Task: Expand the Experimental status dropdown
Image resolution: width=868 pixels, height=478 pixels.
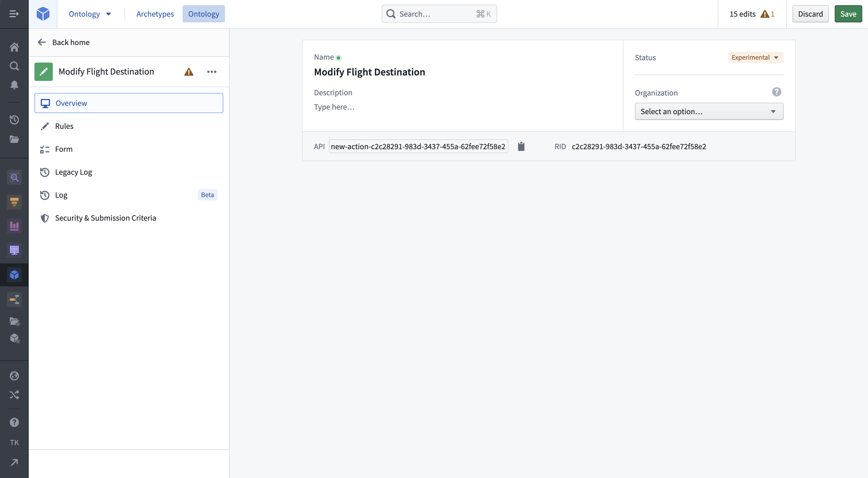Action: point(755,58)
